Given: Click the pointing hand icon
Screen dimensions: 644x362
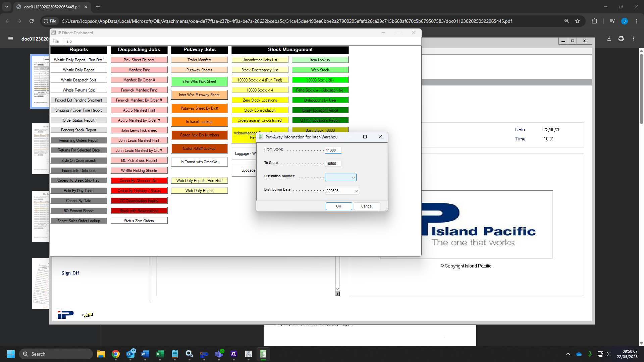Looking at the screenshot, I should (x=88, y=315).
